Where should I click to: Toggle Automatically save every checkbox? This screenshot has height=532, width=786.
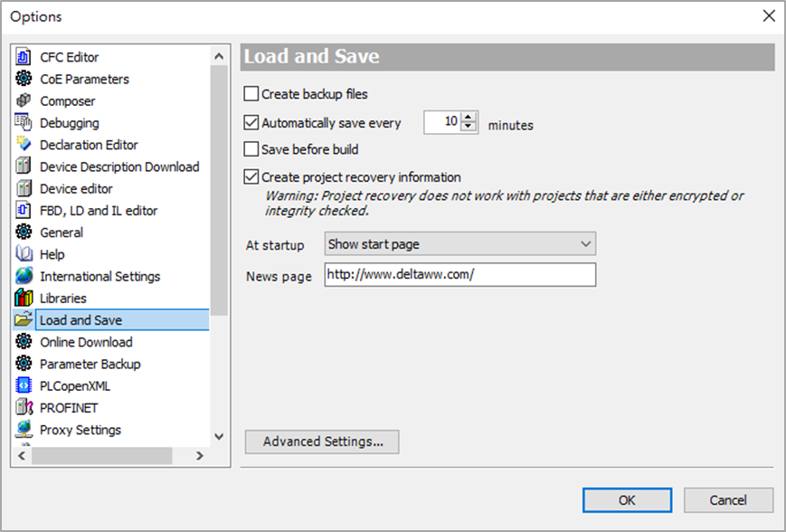point(251,122)
